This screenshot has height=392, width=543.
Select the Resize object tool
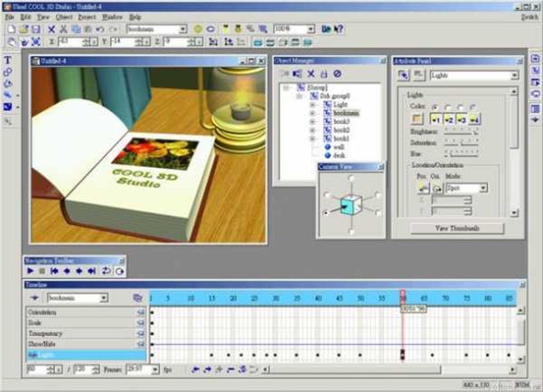click(x=36, y=42)
